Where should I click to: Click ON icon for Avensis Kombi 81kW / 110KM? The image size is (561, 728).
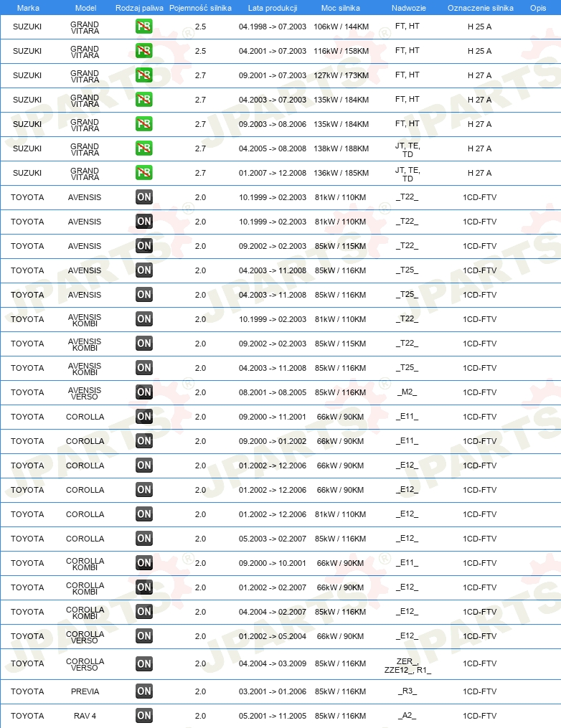144,319
